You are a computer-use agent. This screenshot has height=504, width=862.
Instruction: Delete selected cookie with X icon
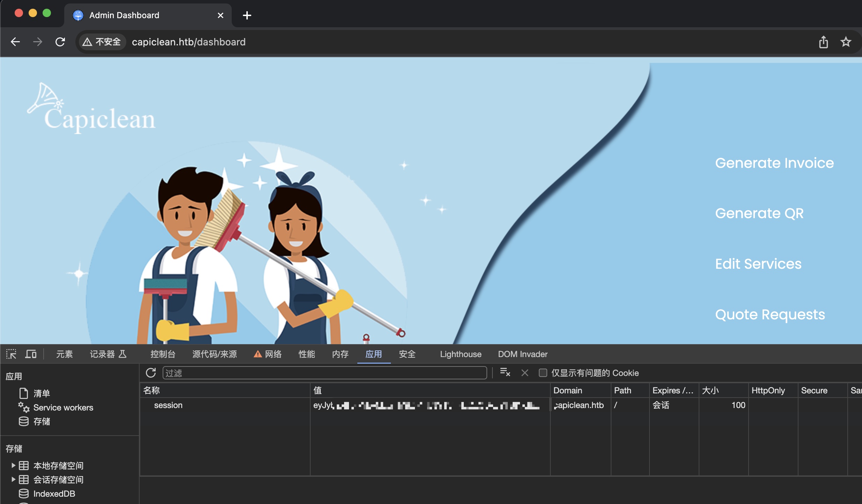[525, 373]
